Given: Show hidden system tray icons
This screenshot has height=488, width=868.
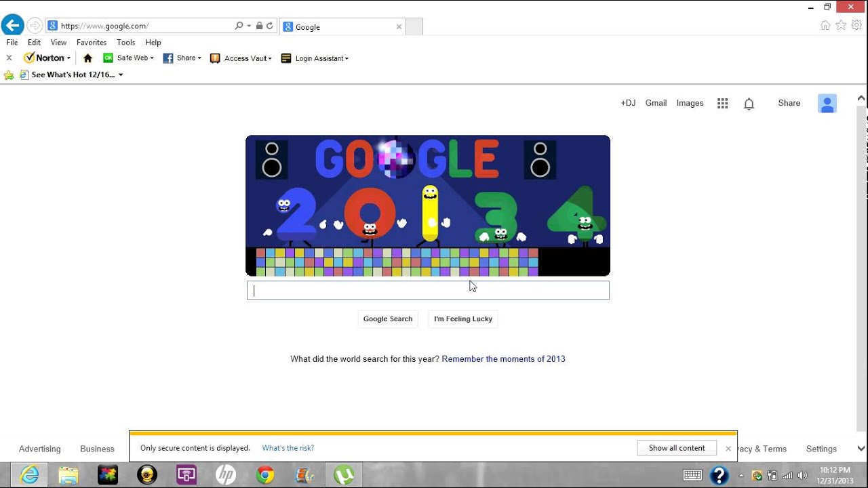Looking at the screenshot, I should (741, 475).
